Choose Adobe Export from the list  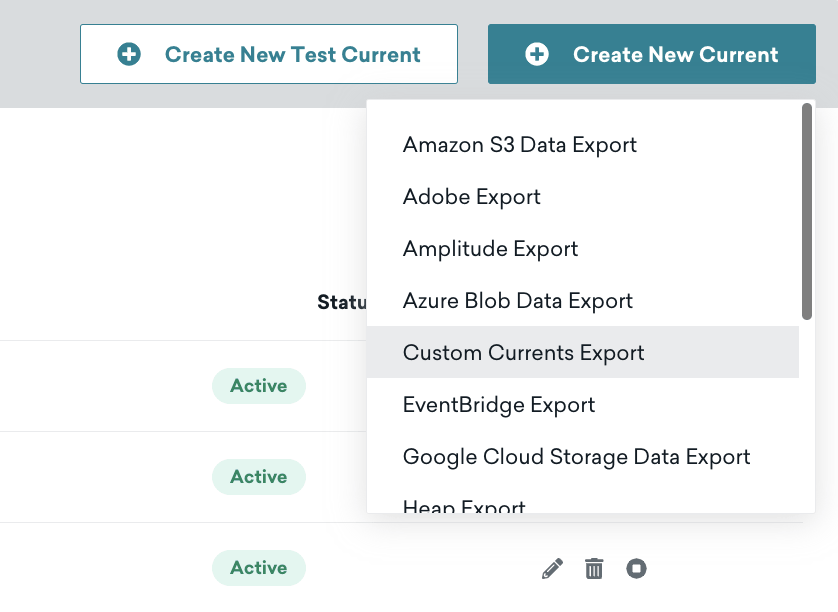point(471,197)
